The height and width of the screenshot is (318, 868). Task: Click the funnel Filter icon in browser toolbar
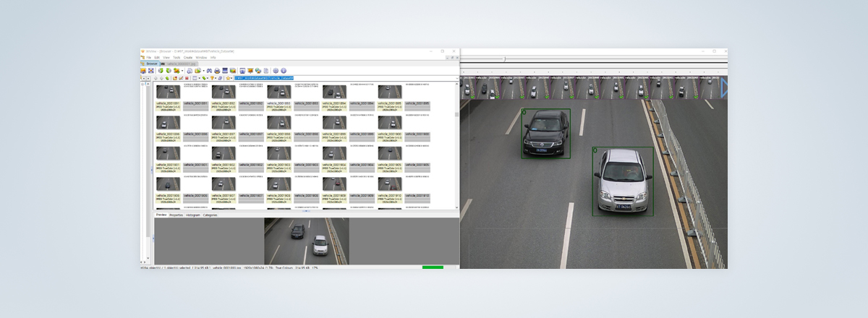click(212, 78)
